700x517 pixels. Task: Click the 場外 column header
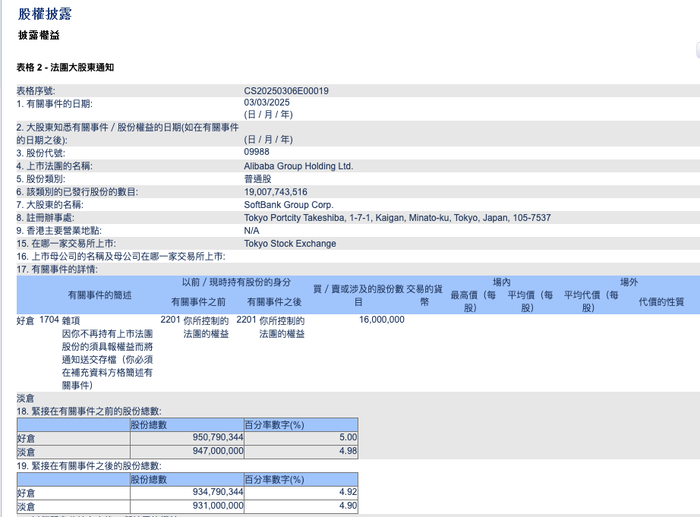coord(629,282)
